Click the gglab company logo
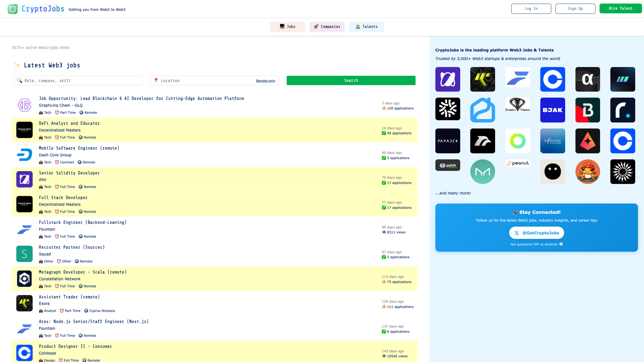644x362 pixels. (x=447, y=165)
